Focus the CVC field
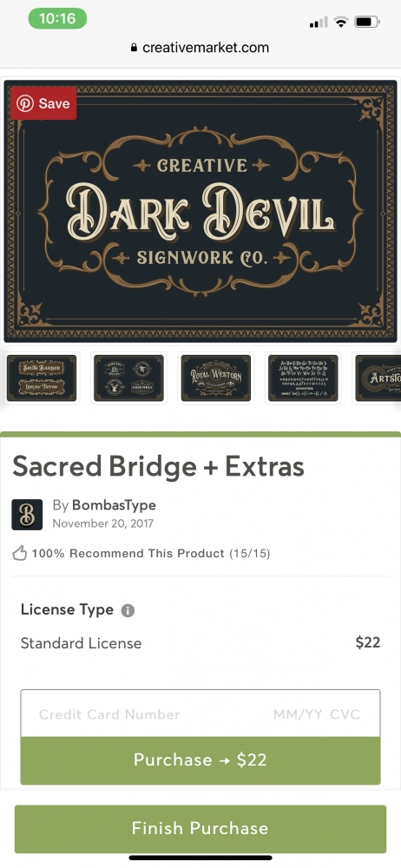The width and height of the screenshot is (401, 868). pos(345,714)
